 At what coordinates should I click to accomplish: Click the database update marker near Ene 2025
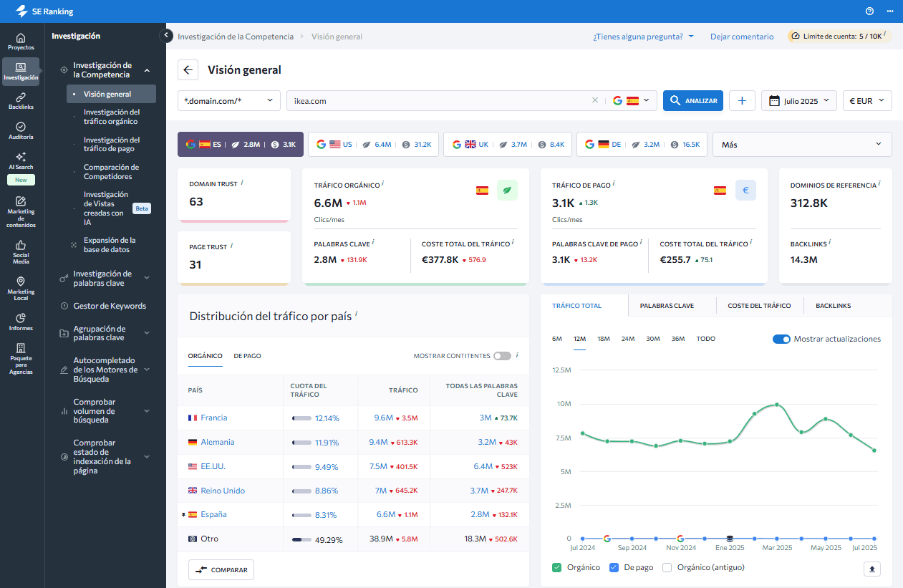click(x=730, y=538)
